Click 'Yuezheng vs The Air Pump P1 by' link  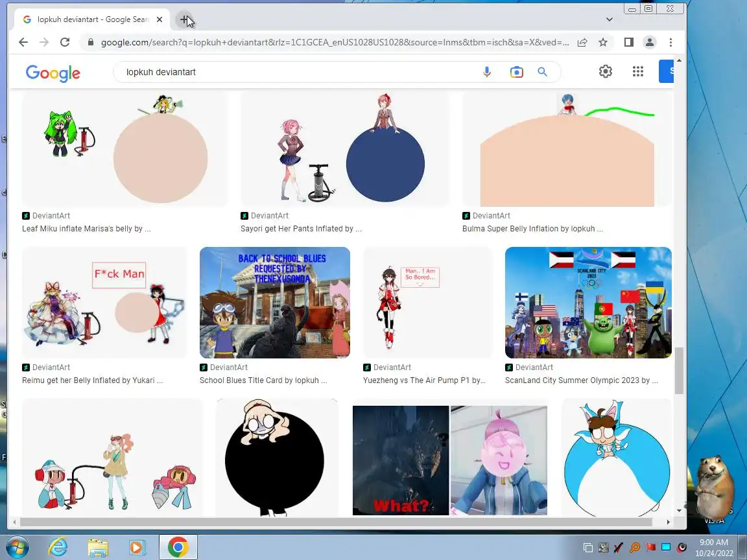424,380
